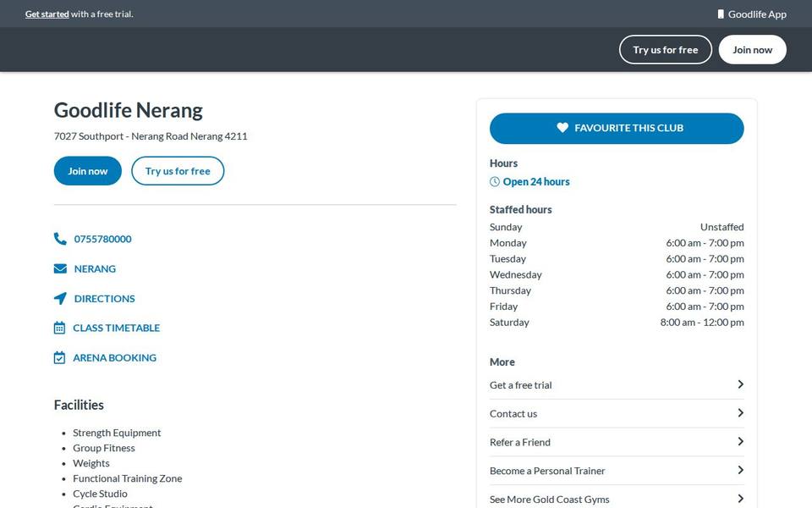Click the Goodlife Nerang heading
Viewport: 812px width, 508px height.
click(x=129, y=110)
